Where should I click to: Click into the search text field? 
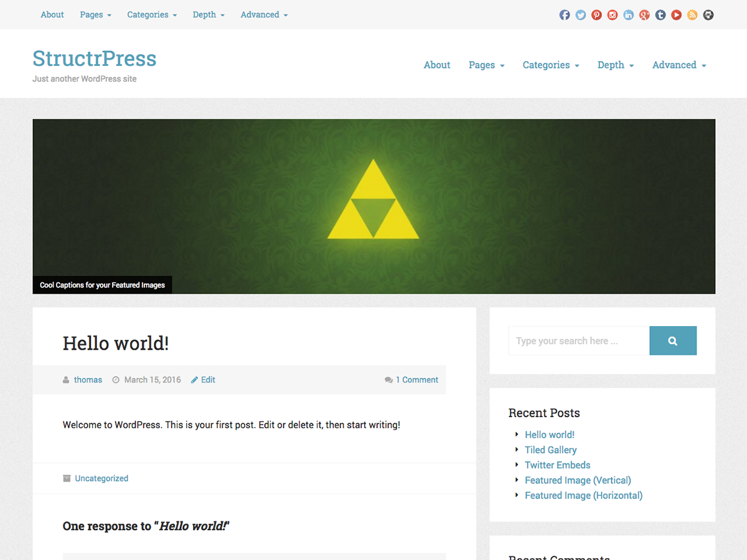click(x=578, y=341)
